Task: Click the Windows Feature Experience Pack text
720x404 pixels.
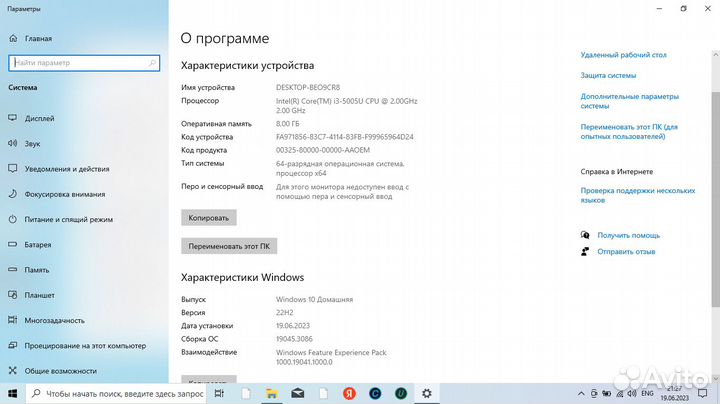Action: click(331, 357)
